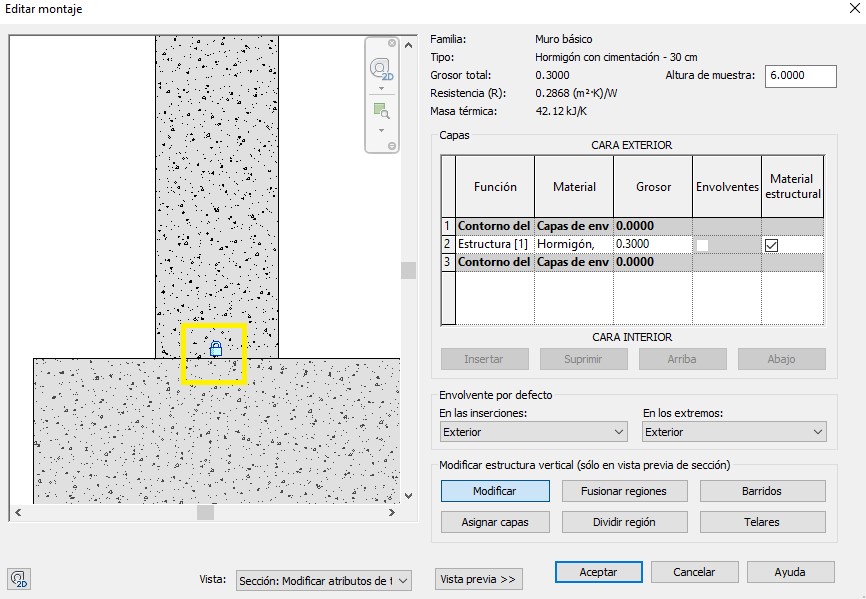
Task: Expand the 'En las inserciones' dropdown
Action: pyautogui.click(x=533, y=432)
